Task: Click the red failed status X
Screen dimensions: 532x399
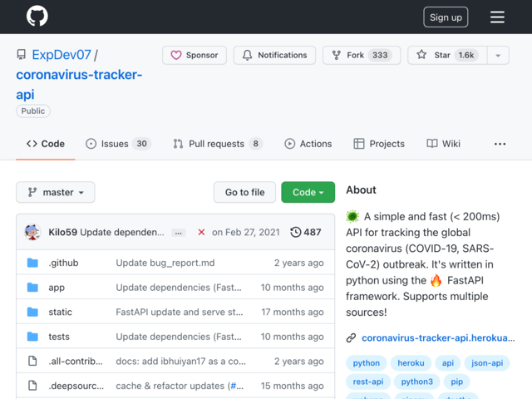Action: [201, 232]
